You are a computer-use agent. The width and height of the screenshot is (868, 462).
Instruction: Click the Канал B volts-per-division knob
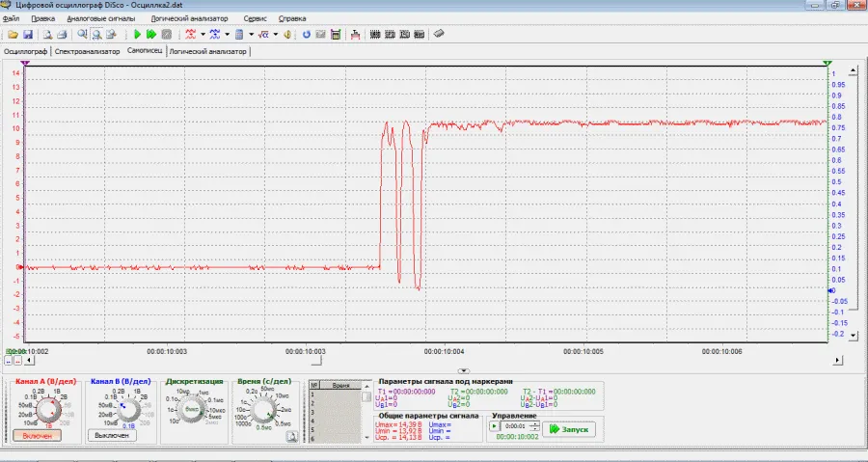(x=129, y=410)
